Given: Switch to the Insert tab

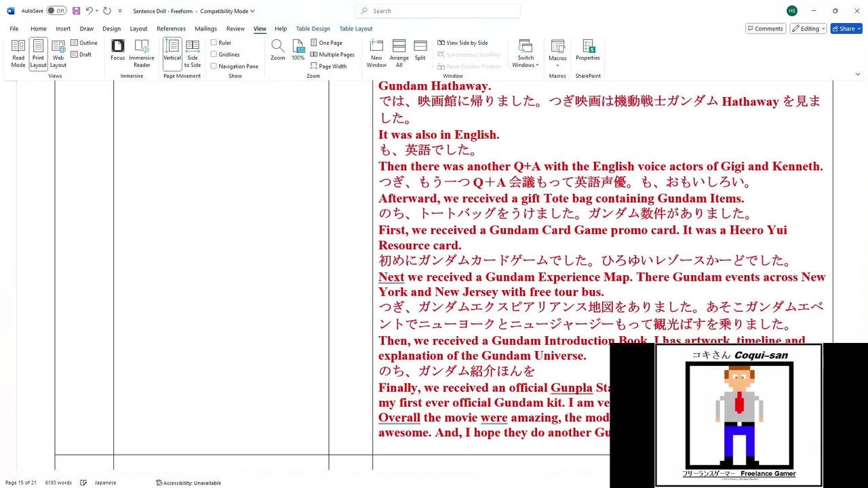Looking at the screenshot, I should pos(63,28).
